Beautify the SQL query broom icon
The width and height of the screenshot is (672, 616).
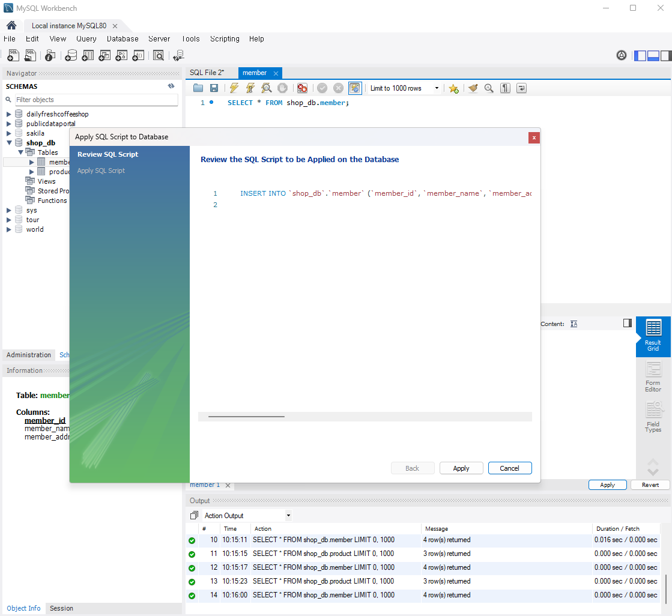coord(473,88)
